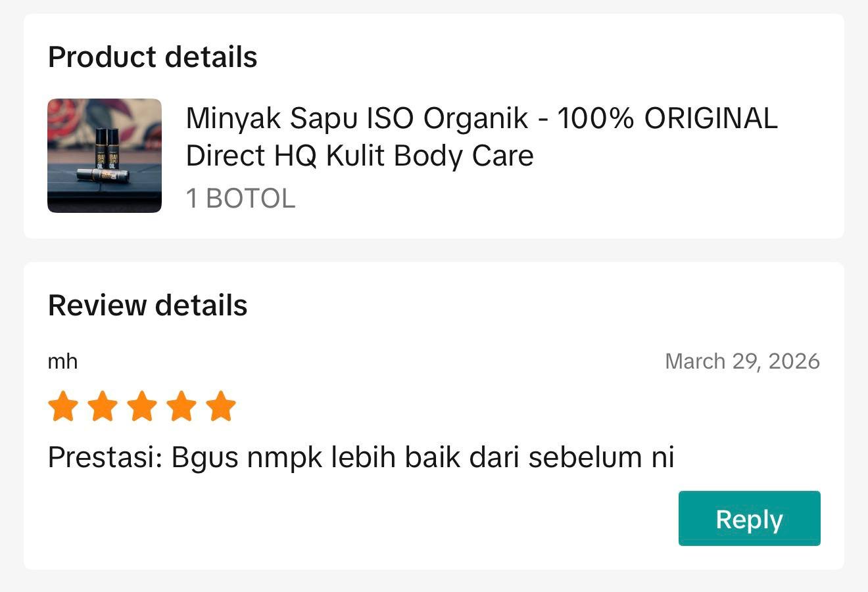The height and width of the screenshot is (592, 868).
Task: Click the first review star
Action: pos(63,406)
